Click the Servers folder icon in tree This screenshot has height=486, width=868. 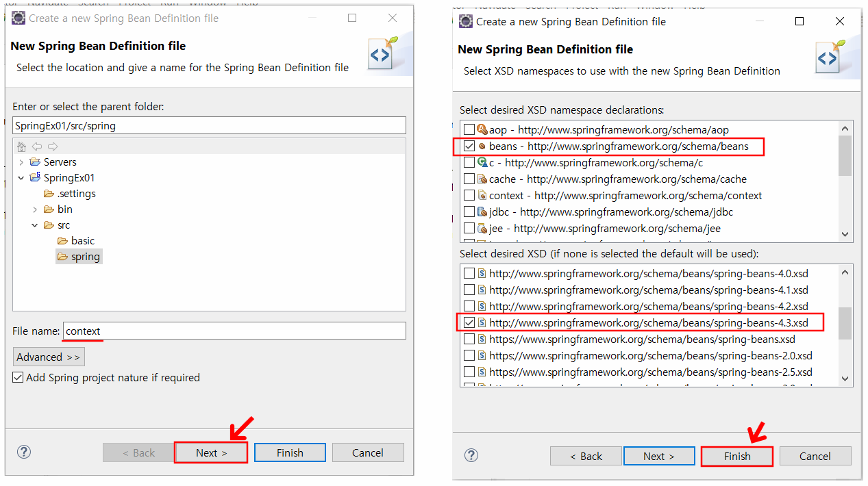(x=35, y=162)
